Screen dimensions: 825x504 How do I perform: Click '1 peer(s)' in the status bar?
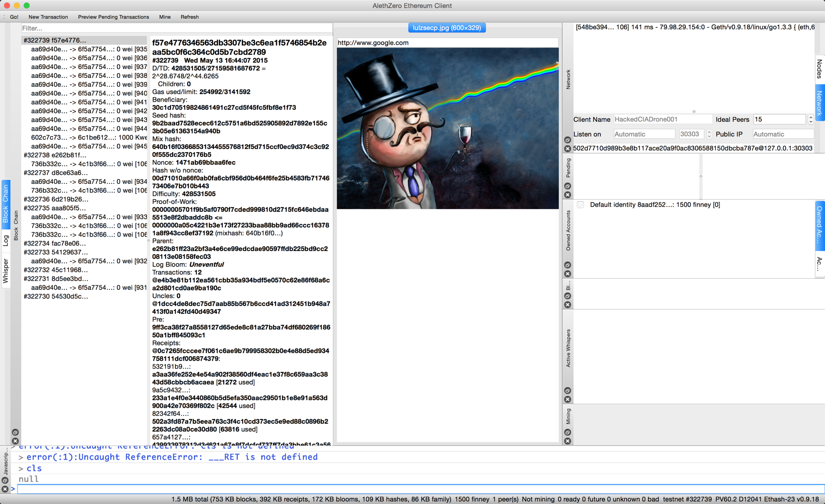click(x=506, y=499)
